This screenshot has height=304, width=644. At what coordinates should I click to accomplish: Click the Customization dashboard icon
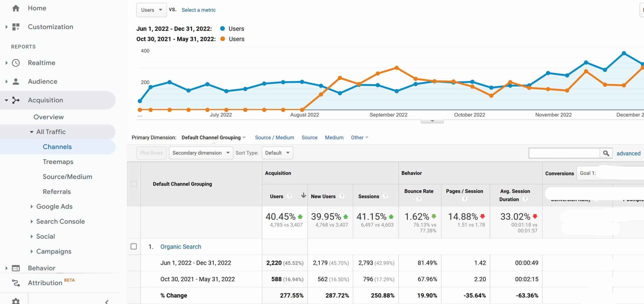tap(16, 27)
